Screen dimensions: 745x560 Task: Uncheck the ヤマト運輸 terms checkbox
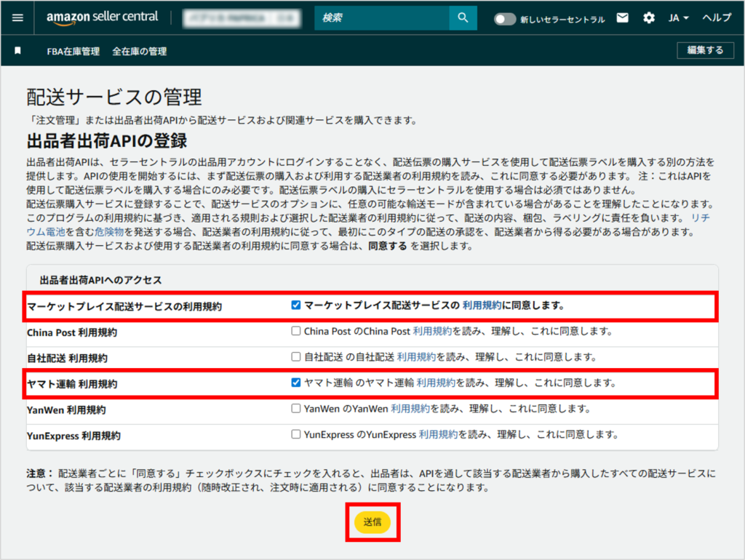[x=295, y=383]
